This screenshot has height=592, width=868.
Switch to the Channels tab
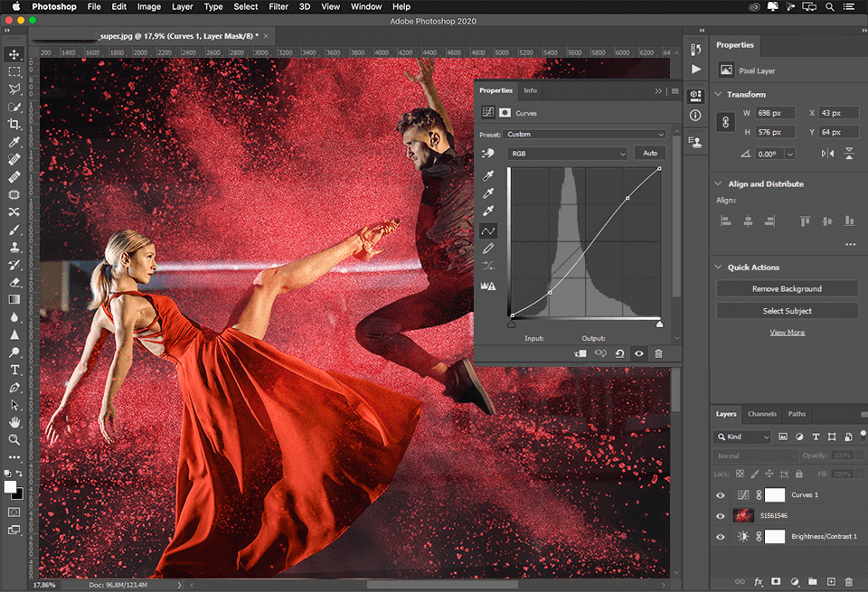761,414
